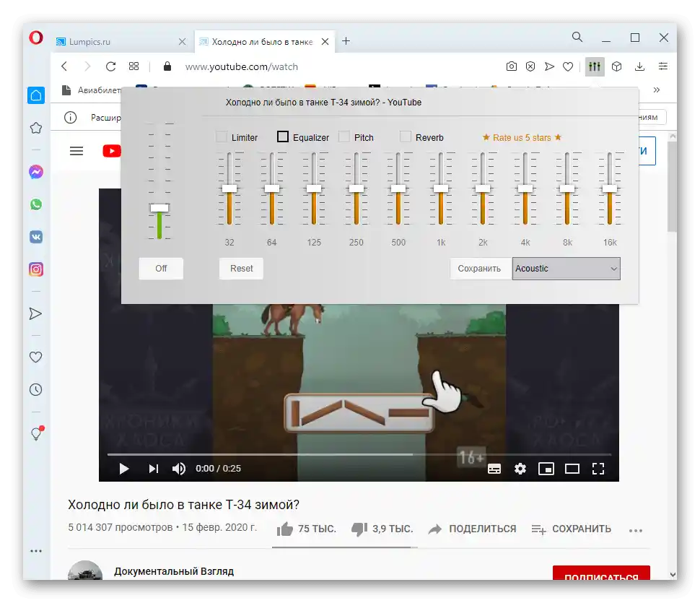The width and height of the screenshot is (700, 603).
Task: Open a new tab with plus button
Action: coord(346,41)
